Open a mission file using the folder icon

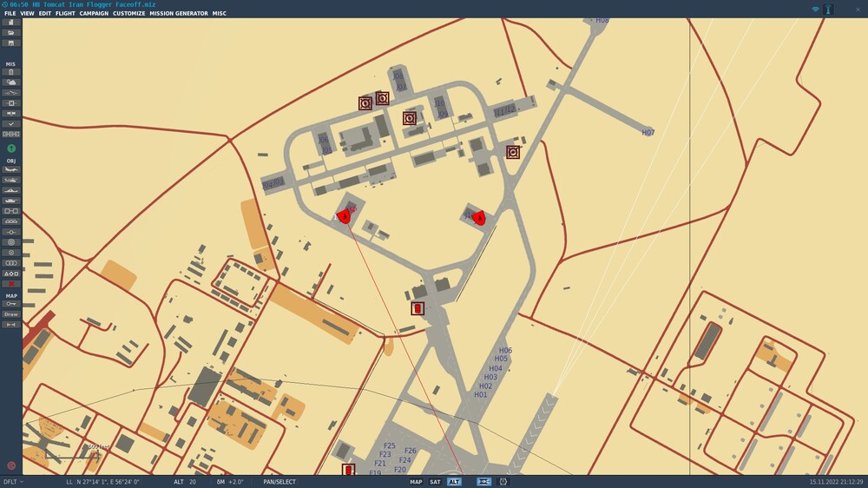(x=11, y=33)
